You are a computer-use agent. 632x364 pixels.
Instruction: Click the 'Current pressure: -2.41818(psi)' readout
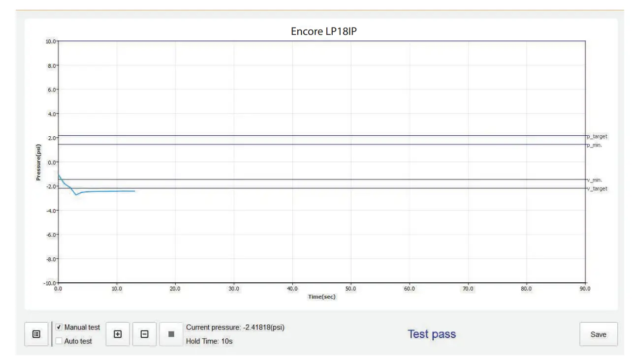pyautogui.click(x=235, y=327)
